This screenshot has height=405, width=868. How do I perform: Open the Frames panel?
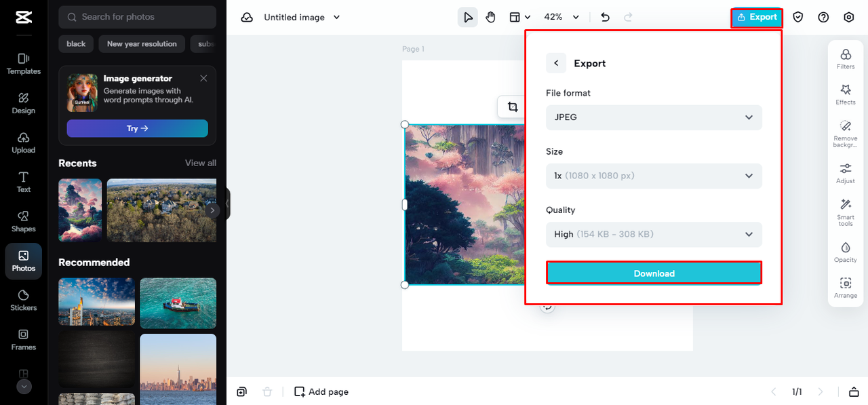(x=24, y=339)
